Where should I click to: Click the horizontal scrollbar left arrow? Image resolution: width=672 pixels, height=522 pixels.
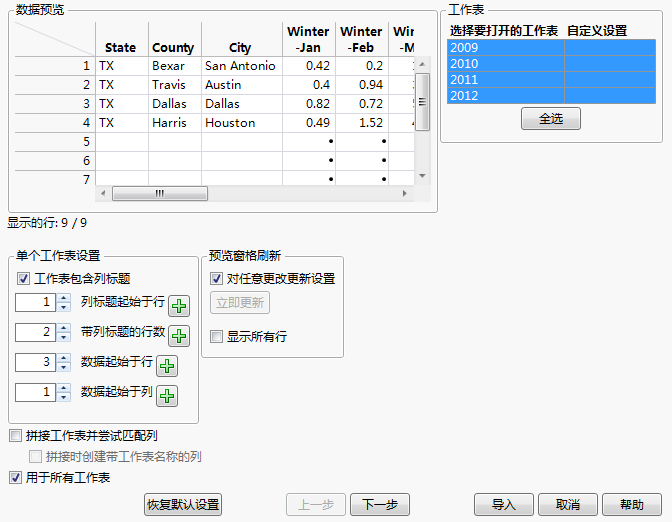tap(103, 193)
